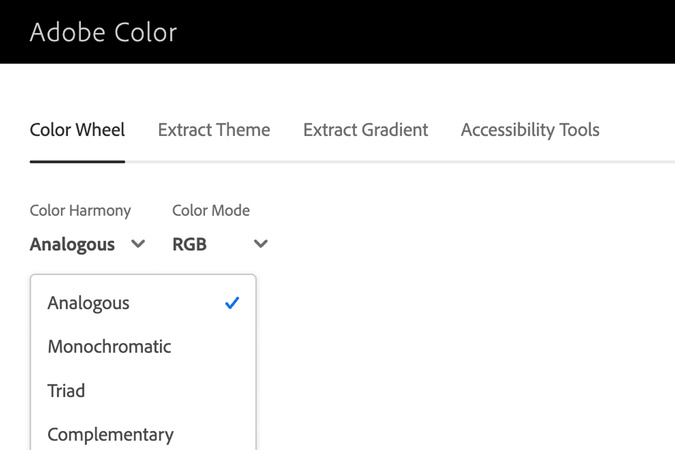Click the Color Harmony label

[x=80, y=211]
